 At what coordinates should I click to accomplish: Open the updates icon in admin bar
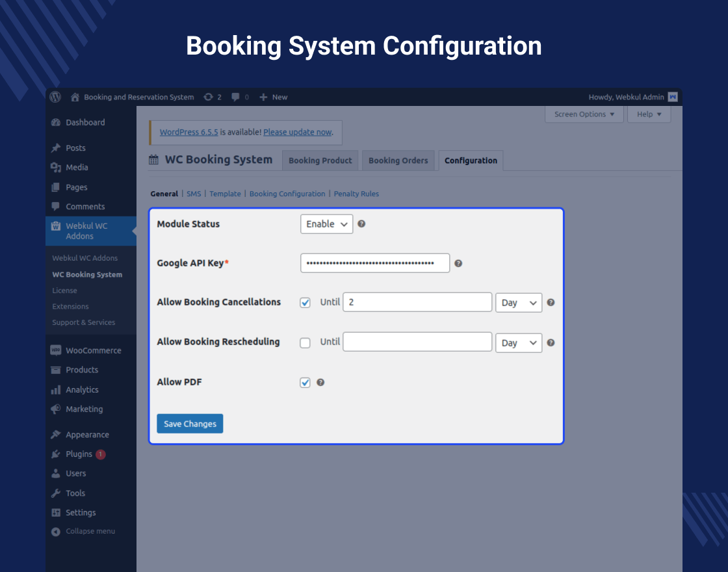click(x=208, y=97)
